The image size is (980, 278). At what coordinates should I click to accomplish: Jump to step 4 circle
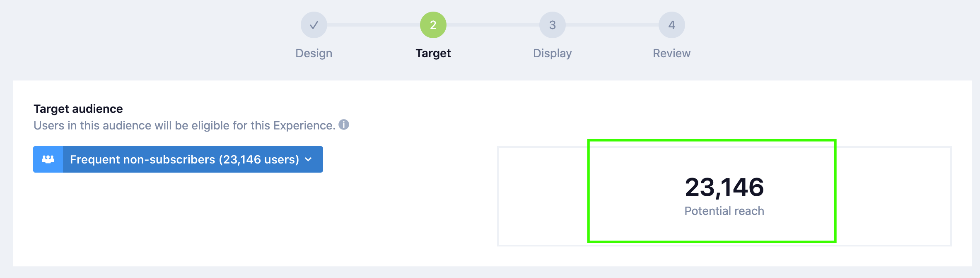pyautogui.click(x=671, y=25)
